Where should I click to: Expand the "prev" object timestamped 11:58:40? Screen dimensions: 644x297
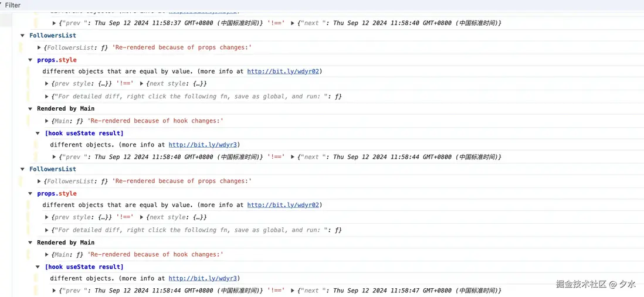[x=55, y=157]
